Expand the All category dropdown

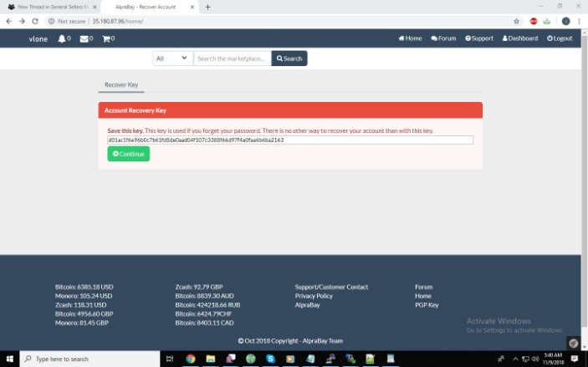(x=172, y=59)
